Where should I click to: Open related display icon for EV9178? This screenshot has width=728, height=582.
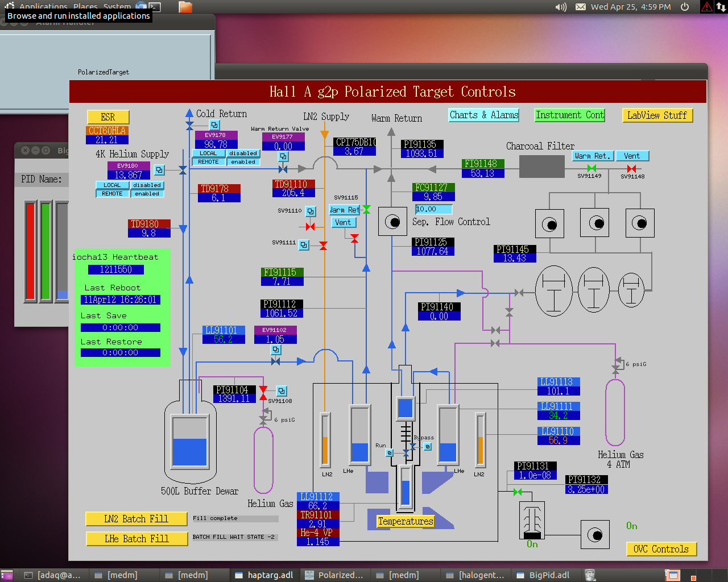[x=214, y=124]
